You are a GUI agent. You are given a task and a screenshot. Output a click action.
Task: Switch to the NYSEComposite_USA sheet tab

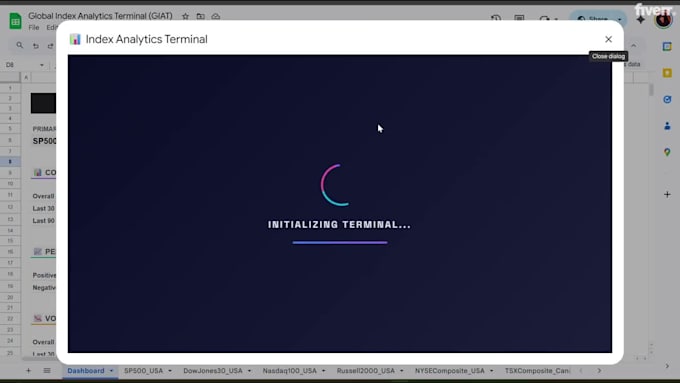coord(450,371)
